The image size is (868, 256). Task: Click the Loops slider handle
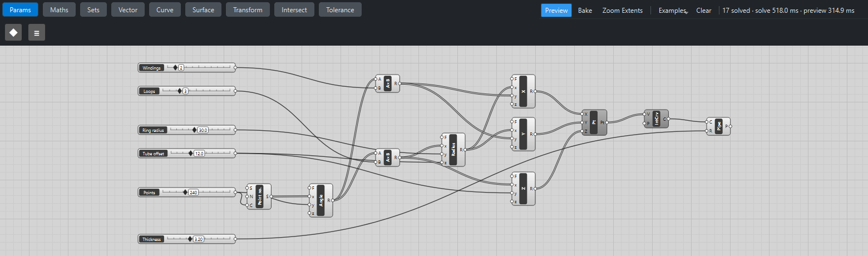[x=180, y=91]
